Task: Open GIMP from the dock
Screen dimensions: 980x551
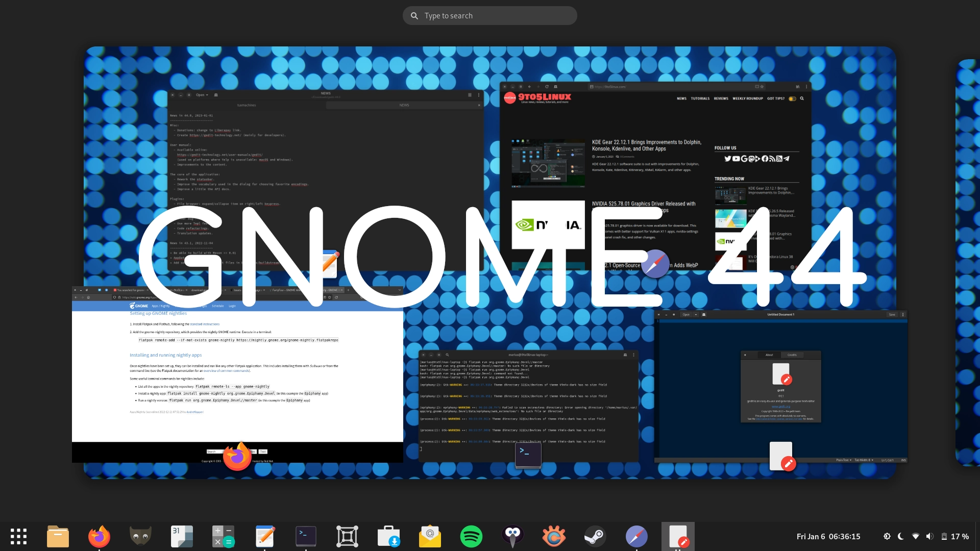Action: 140,536
